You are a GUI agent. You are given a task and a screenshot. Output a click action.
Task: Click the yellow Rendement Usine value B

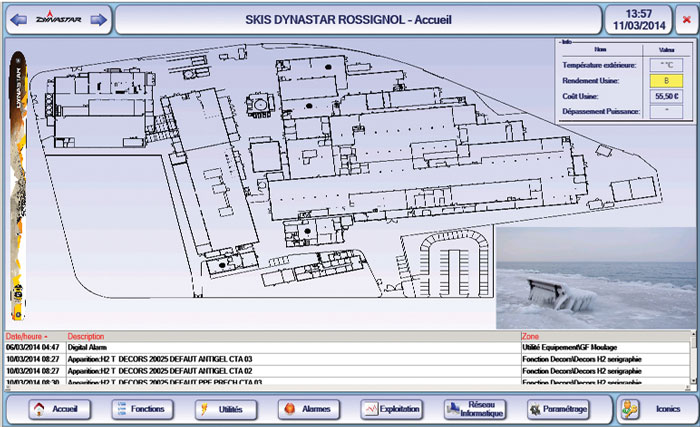tap(667, 81)
